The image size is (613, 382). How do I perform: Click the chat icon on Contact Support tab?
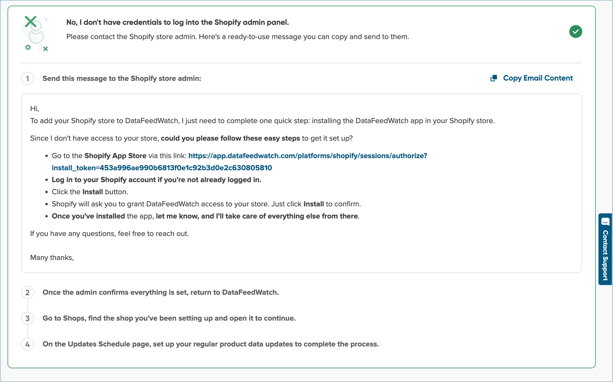[x=605, y=221]
